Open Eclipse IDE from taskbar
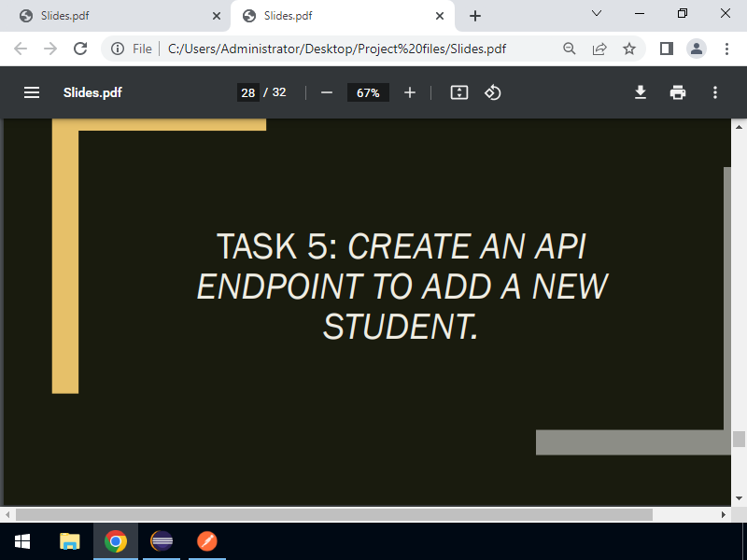 [162, 541]
